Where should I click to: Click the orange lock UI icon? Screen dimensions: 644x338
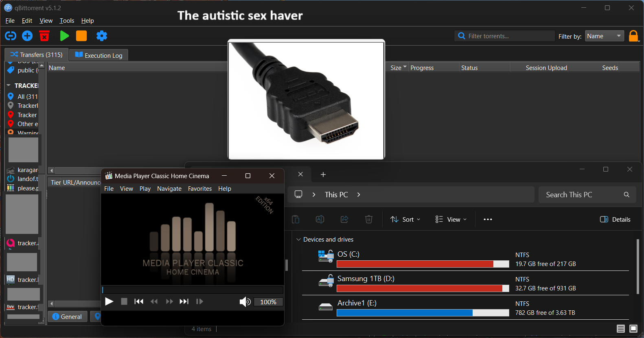pyautogui.click(x=633, y=36)
